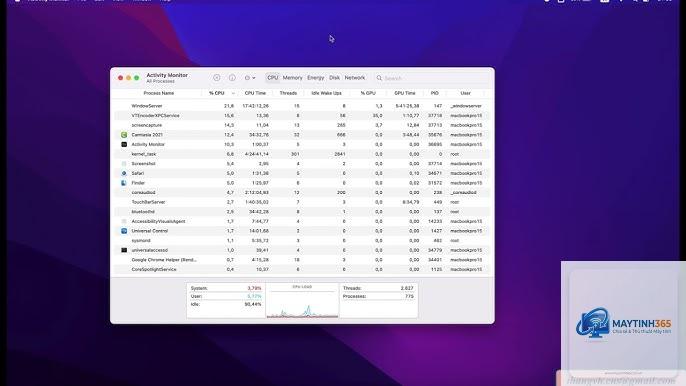686x386 pixels.
Task: Click the magnifying glass search icon
Action: point(379,78)
